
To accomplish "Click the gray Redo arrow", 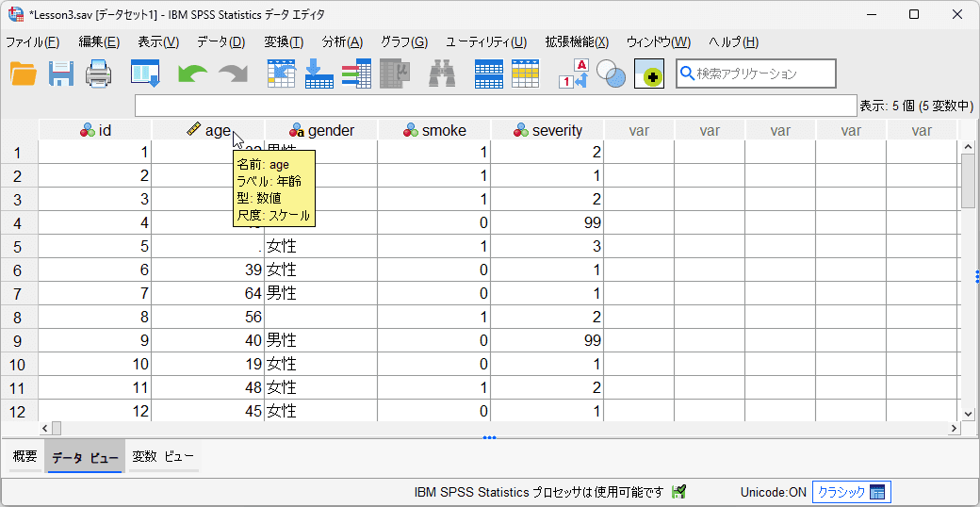I will (233, 74).
